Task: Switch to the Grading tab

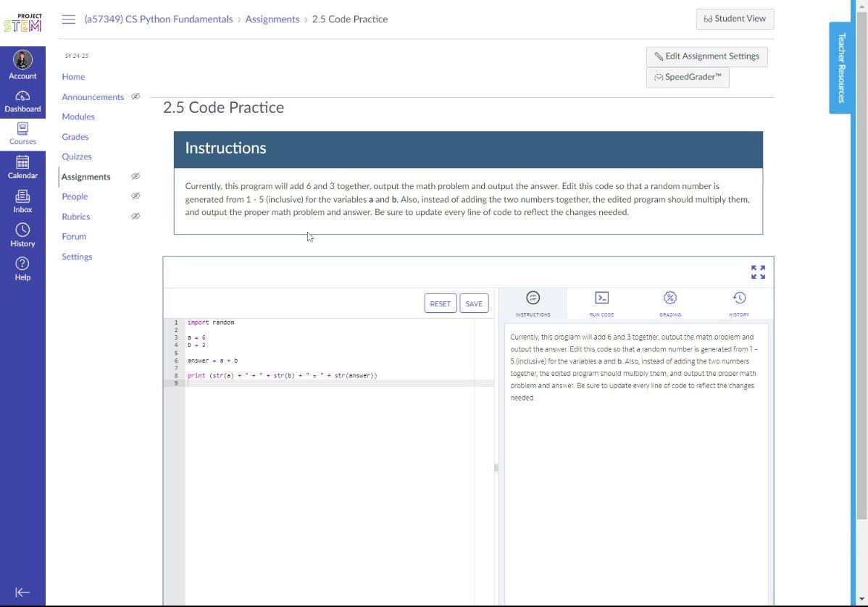Action: 670,303
